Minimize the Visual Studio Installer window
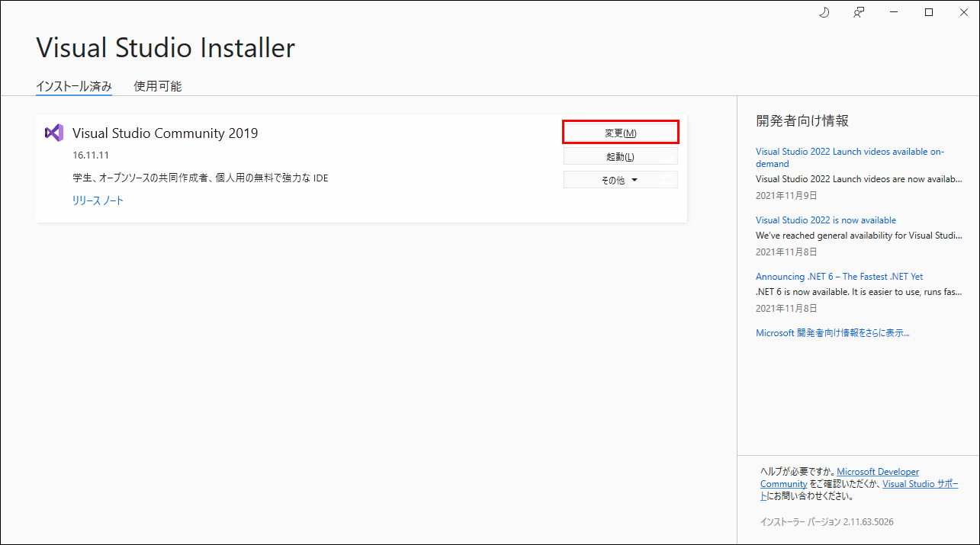Screen dimensions: 980x545 [x=894, y=12]
